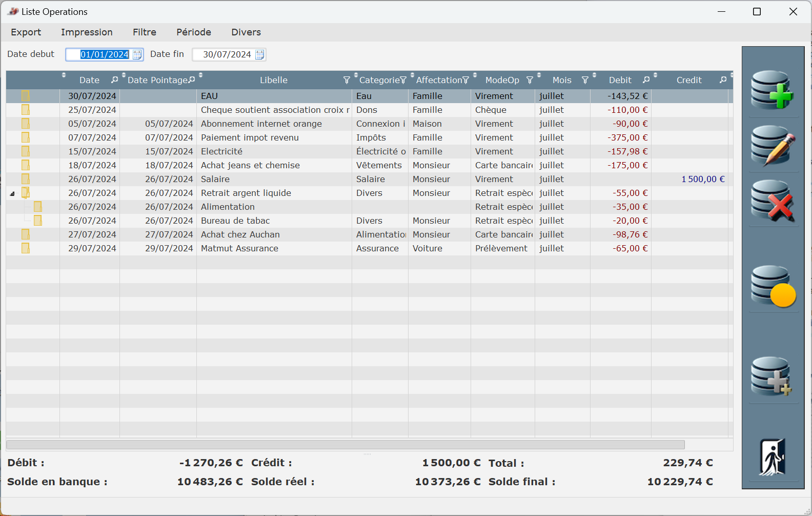Viewport: 812px width, 516px height.
Task: Open the Date fin calendar picker
Action: 260,55
